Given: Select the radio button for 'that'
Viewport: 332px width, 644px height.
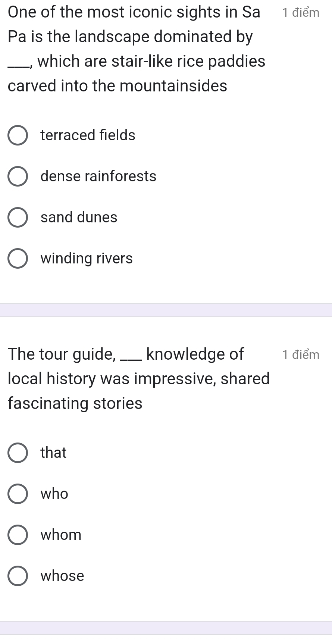Looking at the screenshot, I should 18,453.
